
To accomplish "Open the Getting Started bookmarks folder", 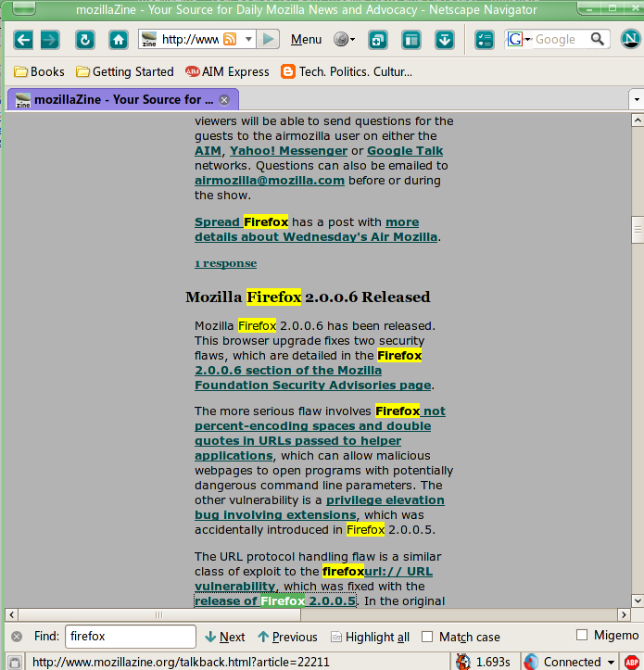I will point(125,71).
